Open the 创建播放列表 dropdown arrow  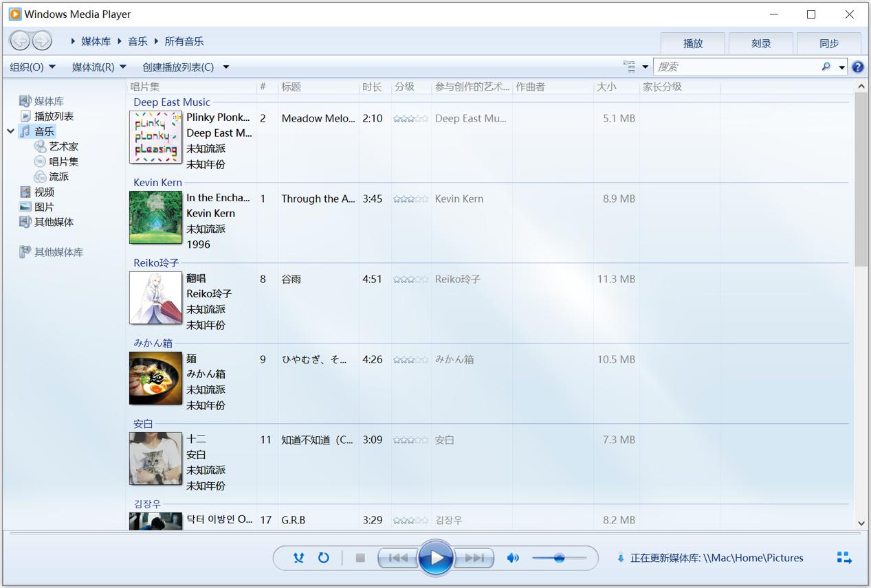tap(225, 67)
